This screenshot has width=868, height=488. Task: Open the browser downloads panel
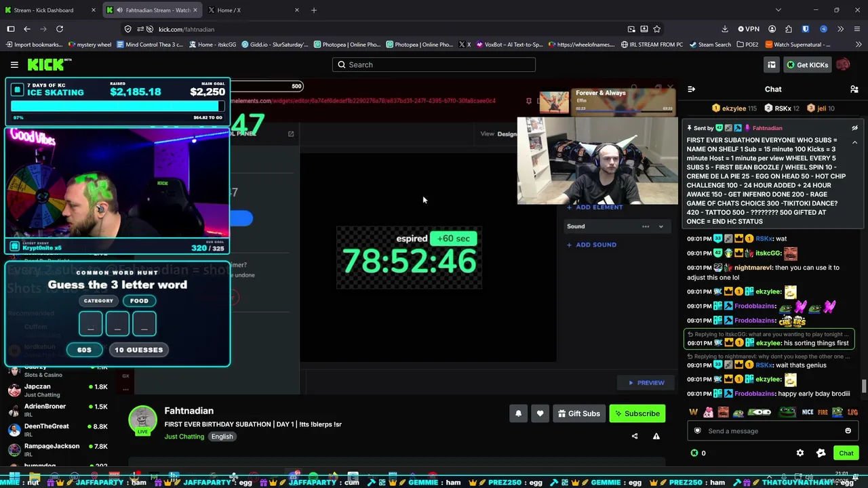tap(725, 29)
